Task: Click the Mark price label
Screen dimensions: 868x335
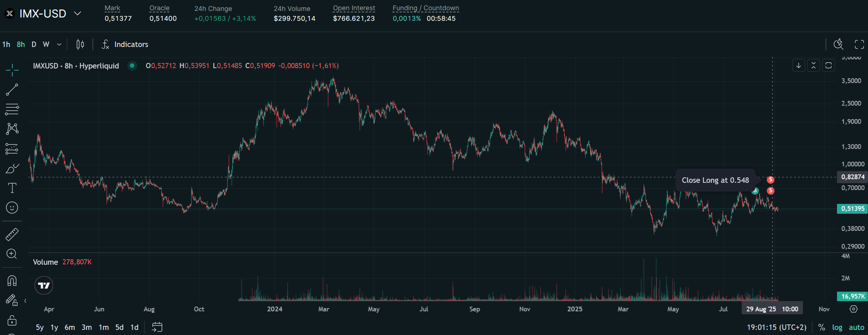Action: tap(112, 8)
